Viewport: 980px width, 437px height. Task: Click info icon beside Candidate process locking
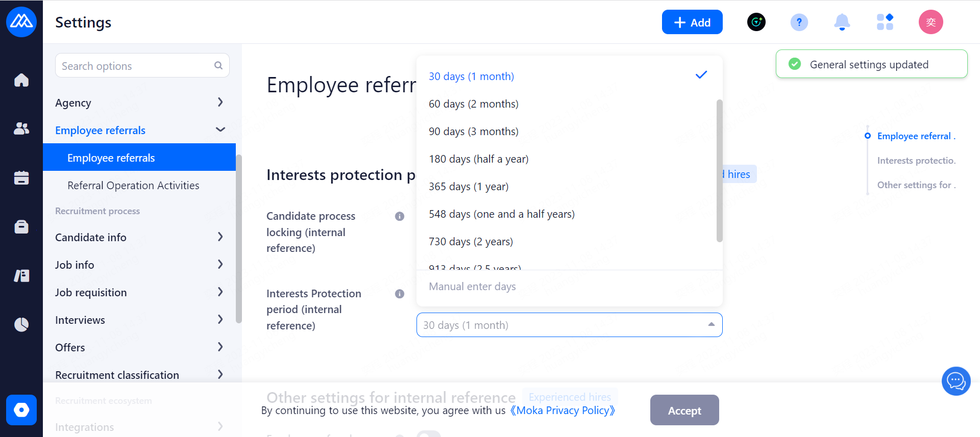point(400,216)
